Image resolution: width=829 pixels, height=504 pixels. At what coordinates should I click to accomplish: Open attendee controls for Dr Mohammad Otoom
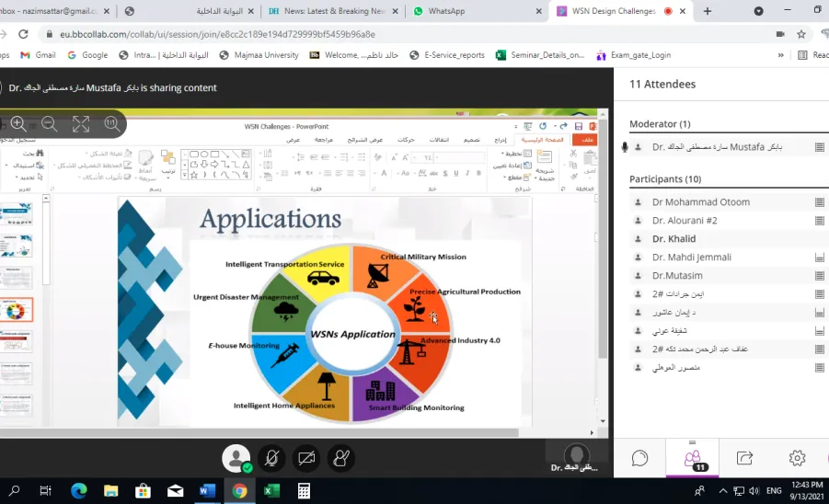click(x=819, y=201)
